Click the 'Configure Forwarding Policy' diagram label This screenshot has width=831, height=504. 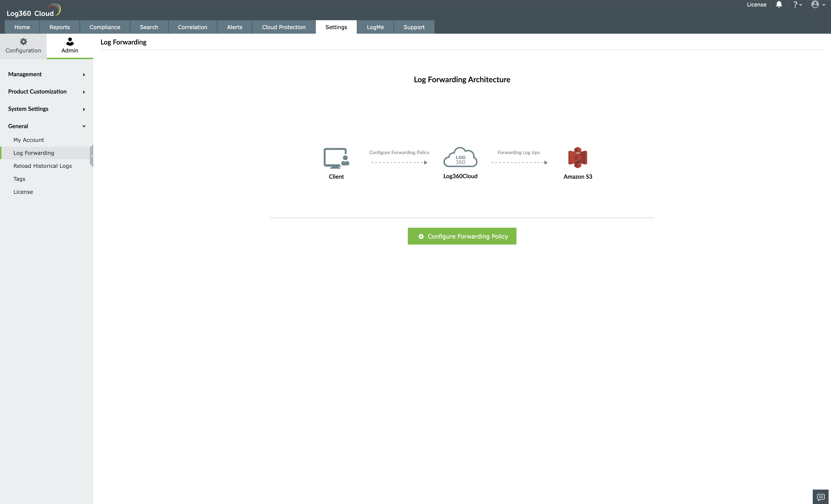[x=399, y=152]
